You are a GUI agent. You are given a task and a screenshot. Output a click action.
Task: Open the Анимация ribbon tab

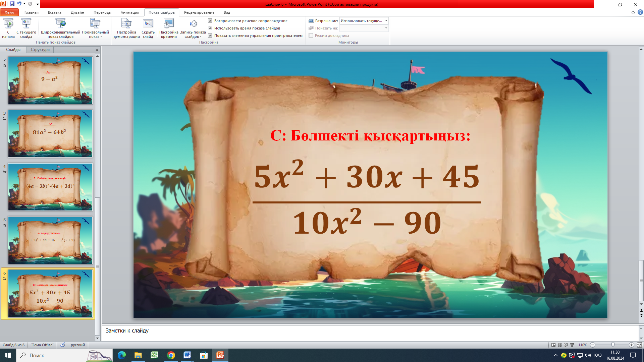pyautogui.click(x=130, y=12)
